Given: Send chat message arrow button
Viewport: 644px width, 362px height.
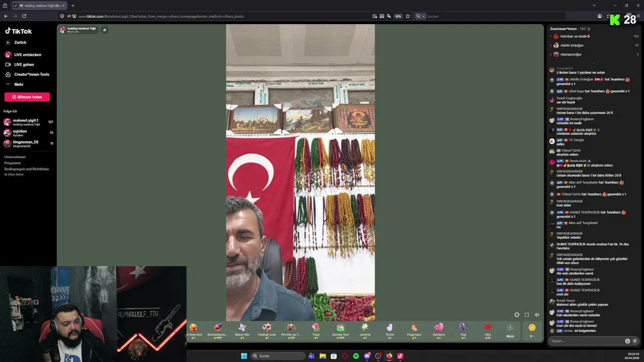Looking at the screenshot, I should [634, 341].
